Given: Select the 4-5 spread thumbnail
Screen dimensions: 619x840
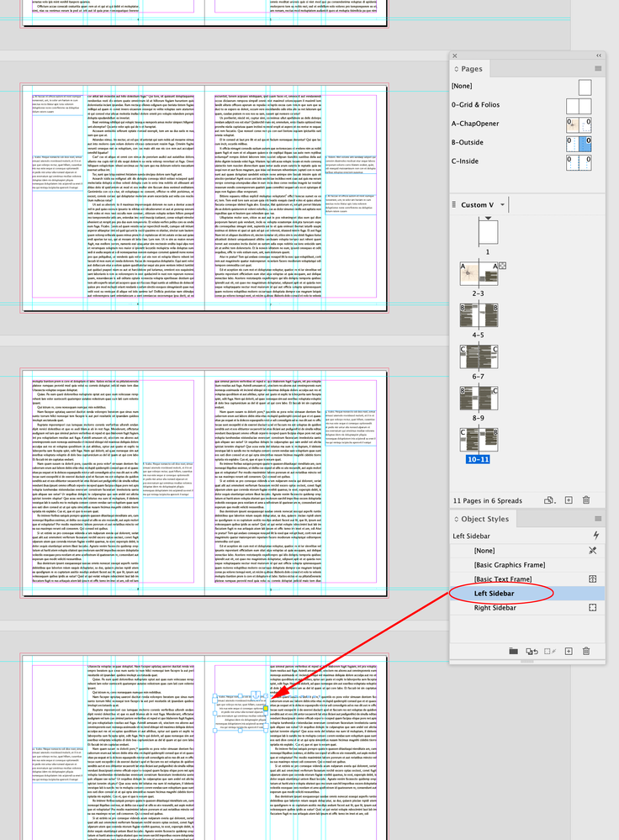Looking at the screenshot, I should coord(479,315).
